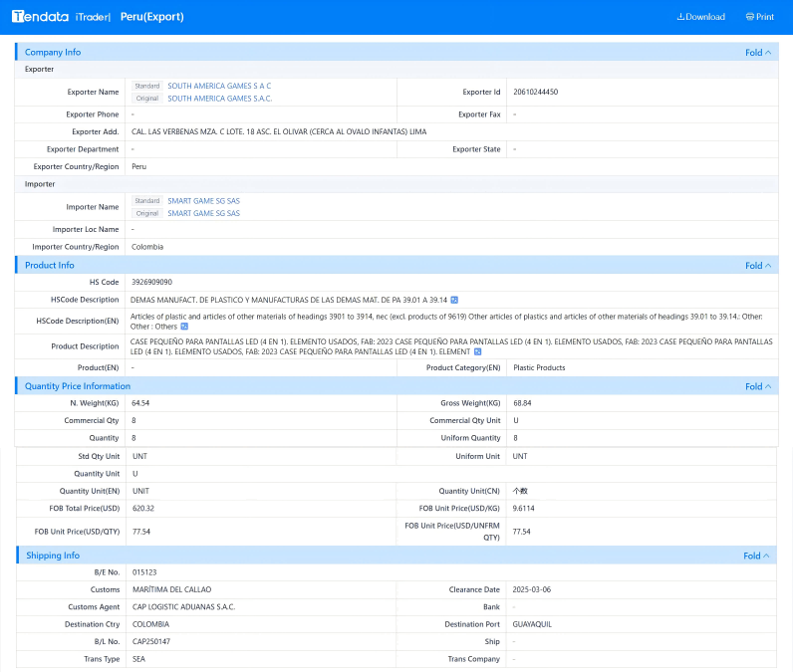The height and width of the screenshot is (672, 793).
Task: Select FOB Total Price value 620.32
Action: pyautogui.click(x=143, y=509)
